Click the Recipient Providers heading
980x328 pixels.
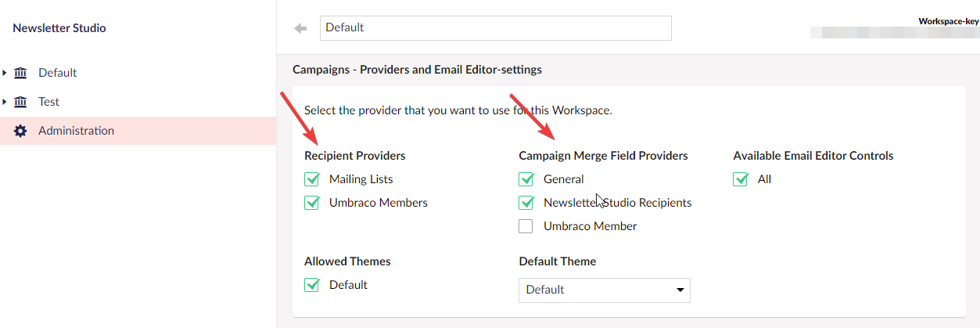(355, 156)
